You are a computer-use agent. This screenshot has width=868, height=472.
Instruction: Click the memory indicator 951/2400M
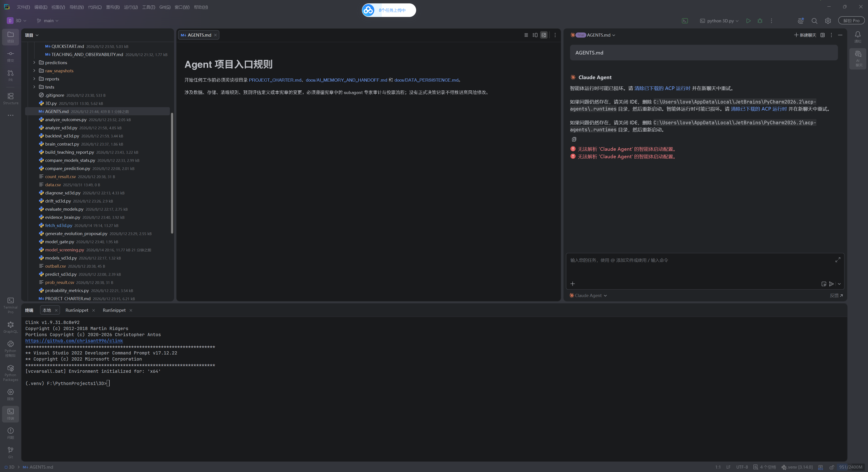[850, 467]
